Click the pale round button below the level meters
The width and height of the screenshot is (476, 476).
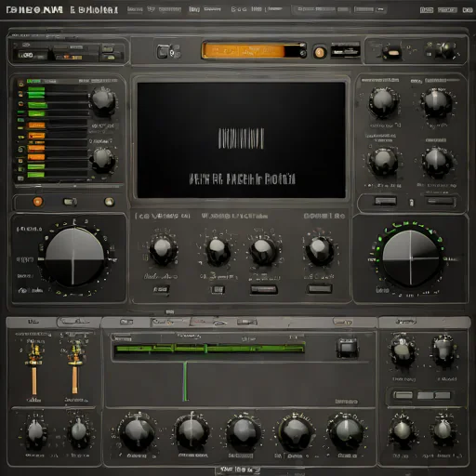tap(109, 202)
